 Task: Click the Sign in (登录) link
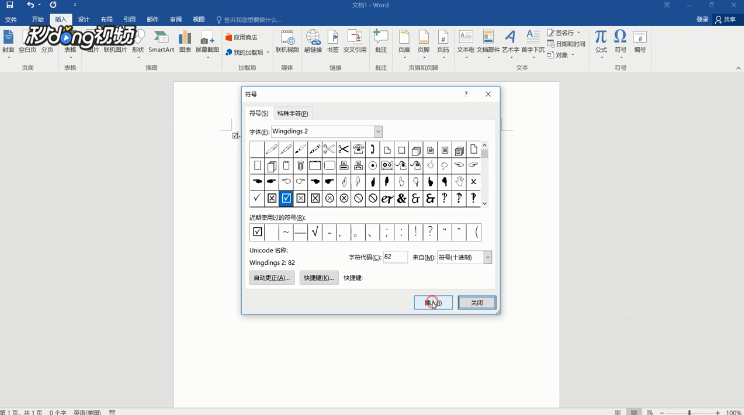tap(702, 19)
